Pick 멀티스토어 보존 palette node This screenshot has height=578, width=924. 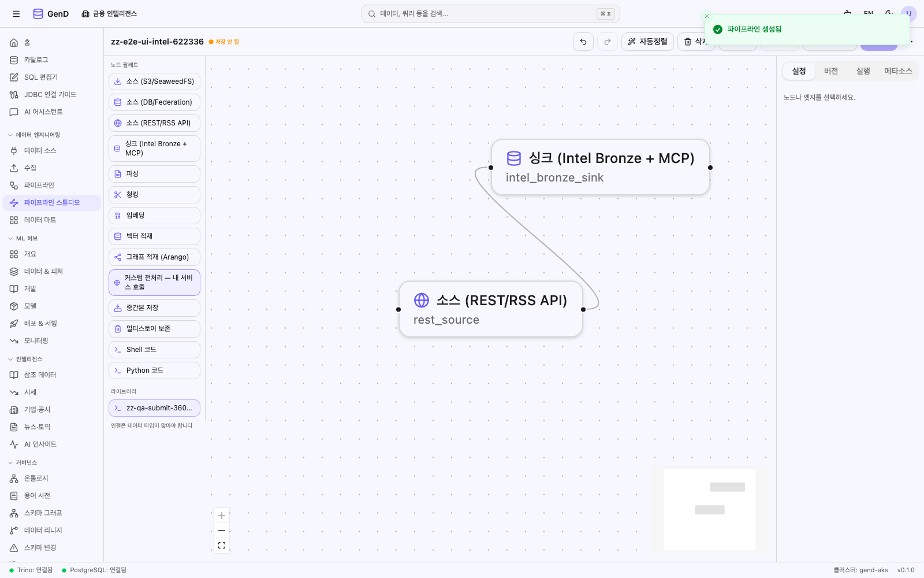tap(154, 329)
